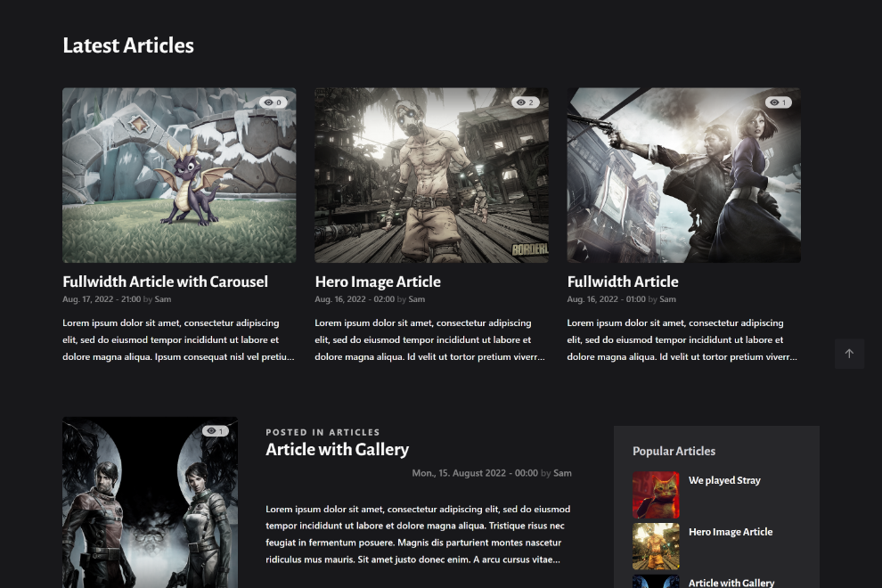
Task: Click author Sam on Aug. 16 01:00 article
Action: (667, 299)
